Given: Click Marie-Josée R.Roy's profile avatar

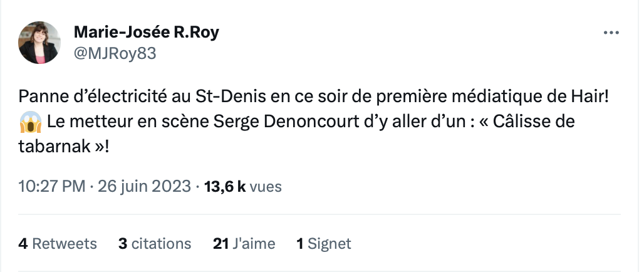Looking at the screenshot, I should click(x=39, y=43).
